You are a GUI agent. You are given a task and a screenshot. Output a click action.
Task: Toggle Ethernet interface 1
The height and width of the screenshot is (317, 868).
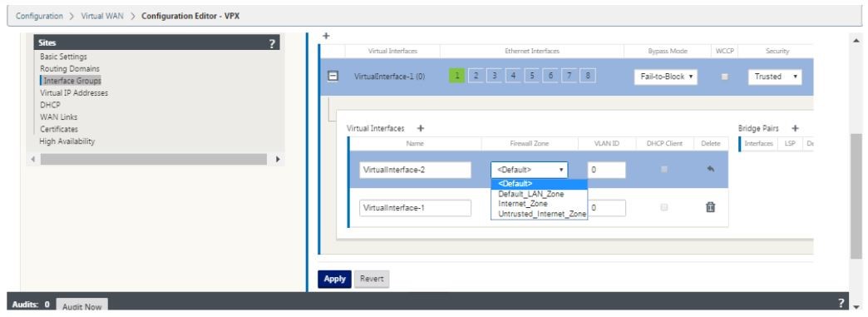(x=456, y=77)
